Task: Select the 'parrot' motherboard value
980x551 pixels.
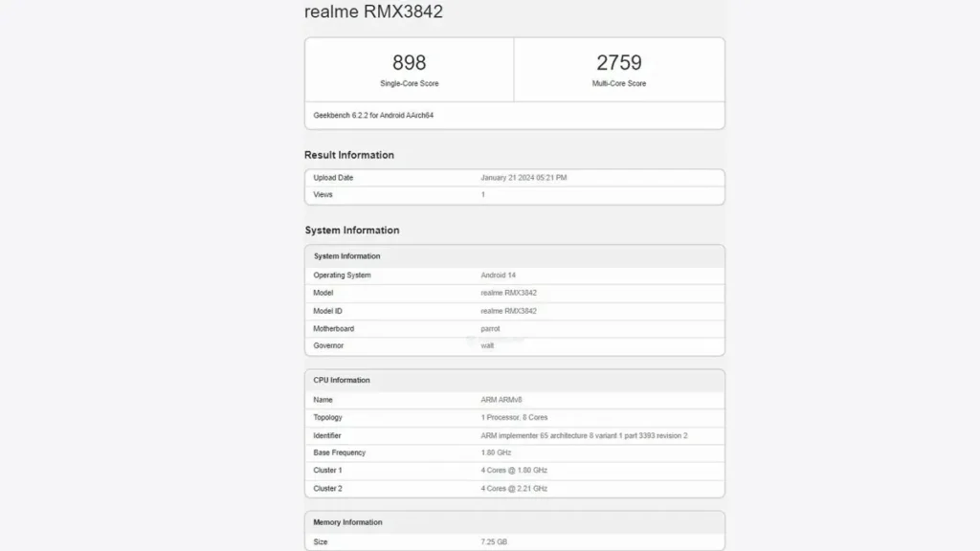Action: [490, 329]
